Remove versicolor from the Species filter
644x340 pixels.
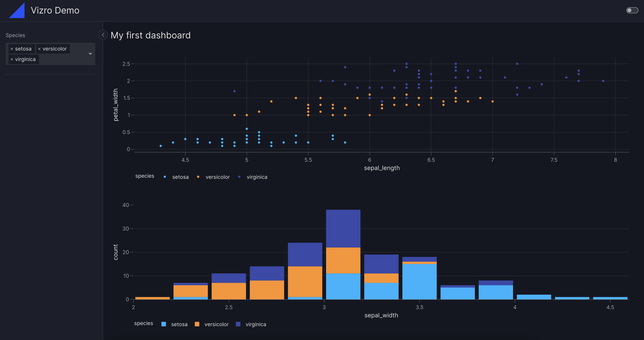coord(40,48)
